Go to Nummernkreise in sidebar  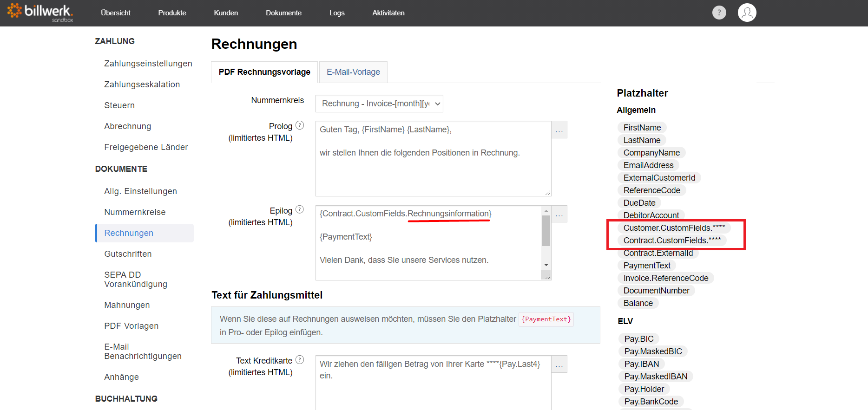pyautogui.click(x=135, y=212)
